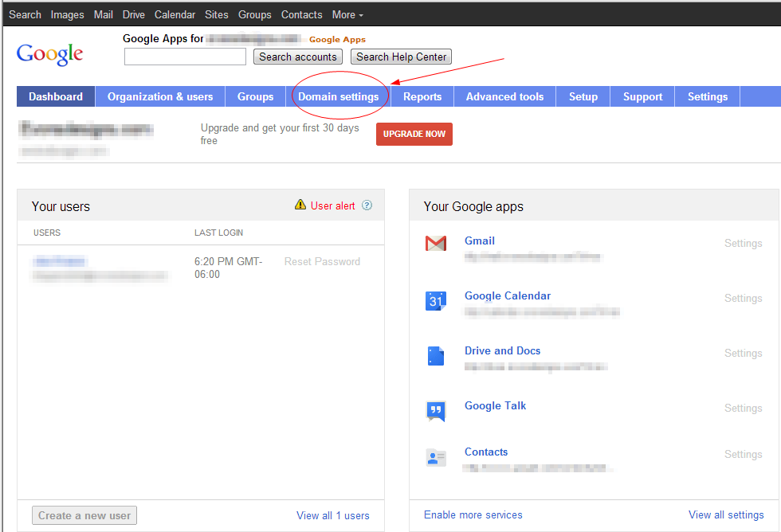
Task: Click Search in the top black bar
Action: point(25,15)
